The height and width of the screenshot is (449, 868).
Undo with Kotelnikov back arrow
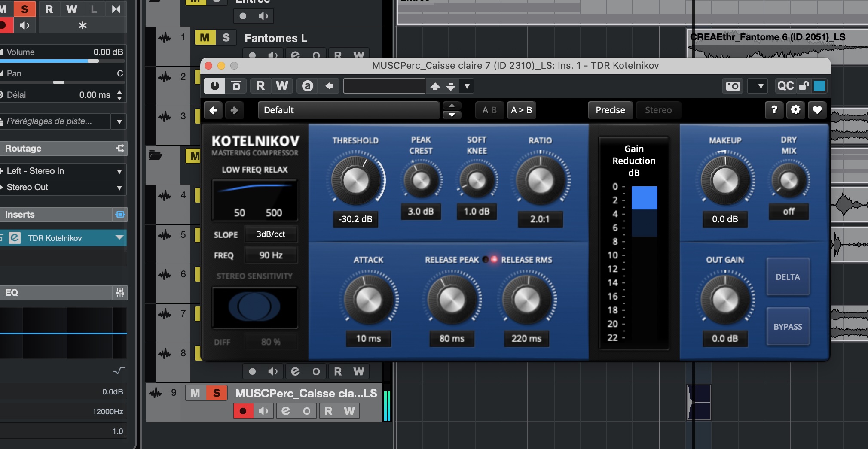[x=213, y=110]
